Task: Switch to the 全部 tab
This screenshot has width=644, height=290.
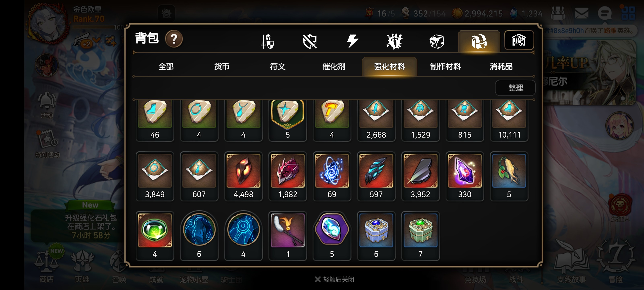Action: click(x=166, y=66)
